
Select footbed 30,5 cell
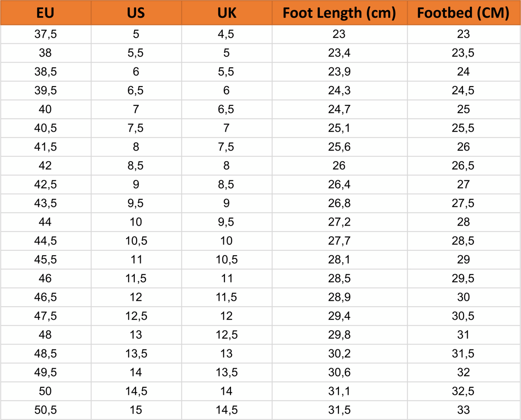[463, 316]
